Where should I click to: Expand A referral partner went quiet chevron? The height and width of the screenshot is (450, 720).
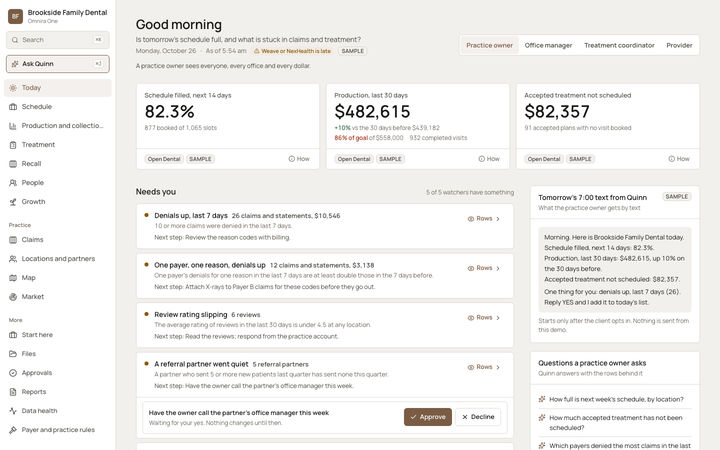tap(498, 367)
